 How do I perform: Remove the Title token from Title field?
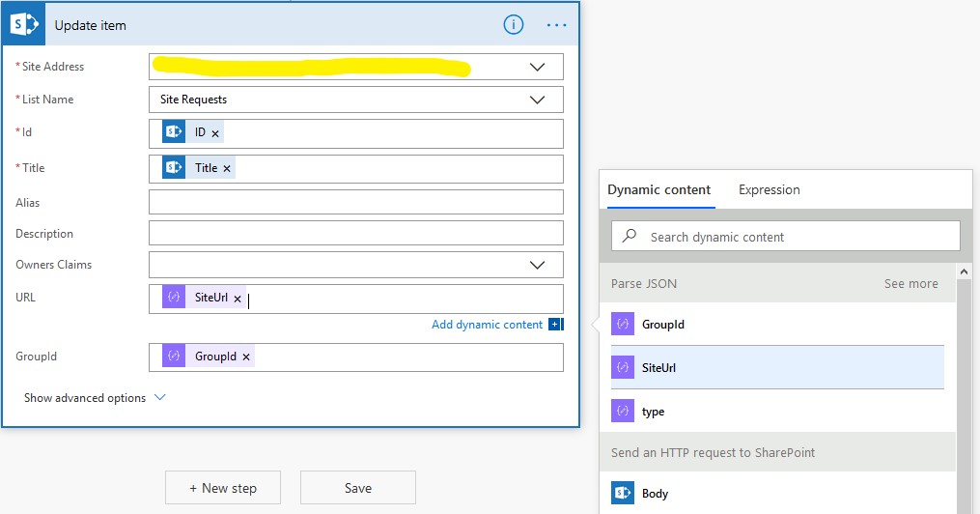pos(227,168)
